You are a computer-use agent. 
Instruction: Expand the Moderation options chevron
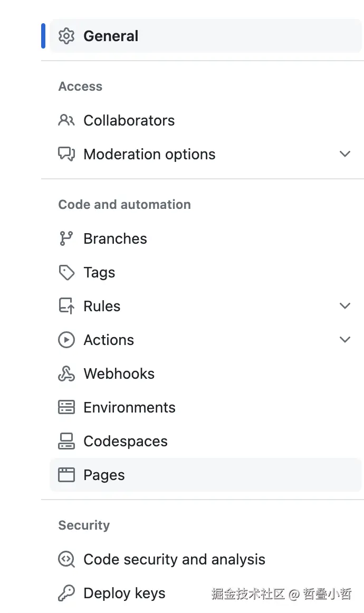pyautogui.click(x=345, y=154)
